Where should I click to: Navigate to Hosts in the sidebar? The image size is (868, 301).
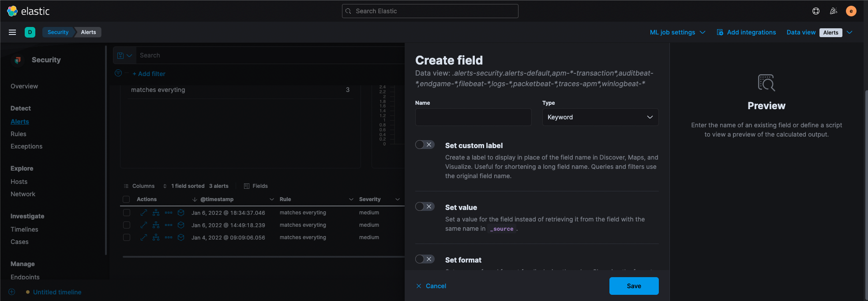[19, 182]
